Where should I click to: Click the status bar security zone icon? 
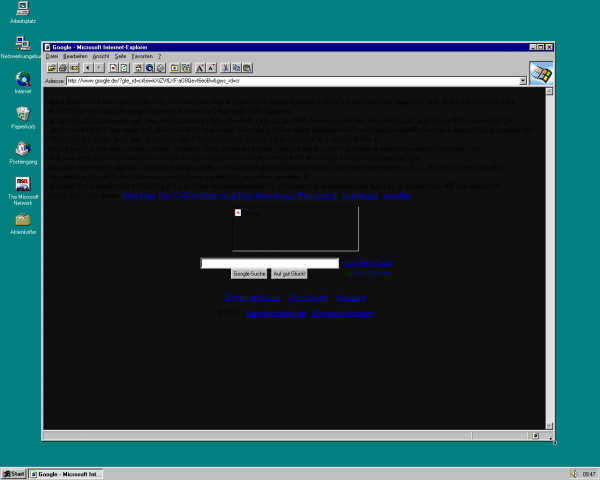[535, 436]
